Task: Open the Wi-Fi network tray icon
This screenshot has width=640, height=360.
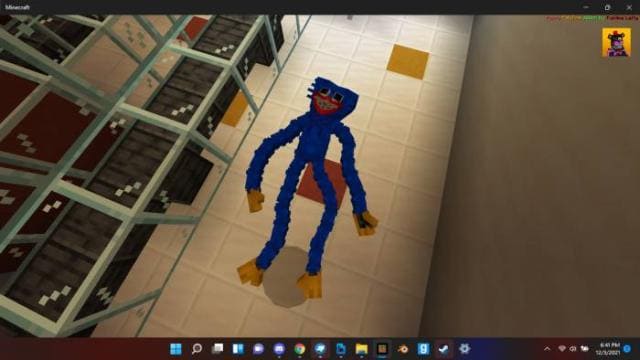Action: click(562, 349)
